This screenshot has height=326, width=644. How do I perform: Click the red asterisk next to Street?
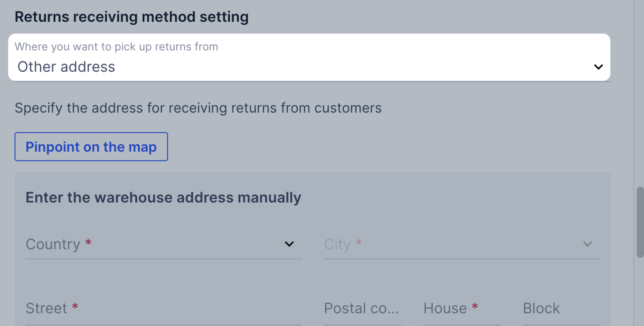tap(75, 307)
